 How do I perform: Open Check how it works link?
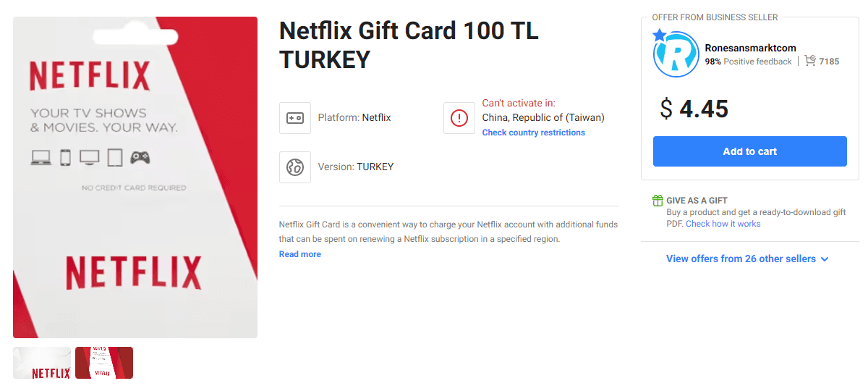coord(723,224)
